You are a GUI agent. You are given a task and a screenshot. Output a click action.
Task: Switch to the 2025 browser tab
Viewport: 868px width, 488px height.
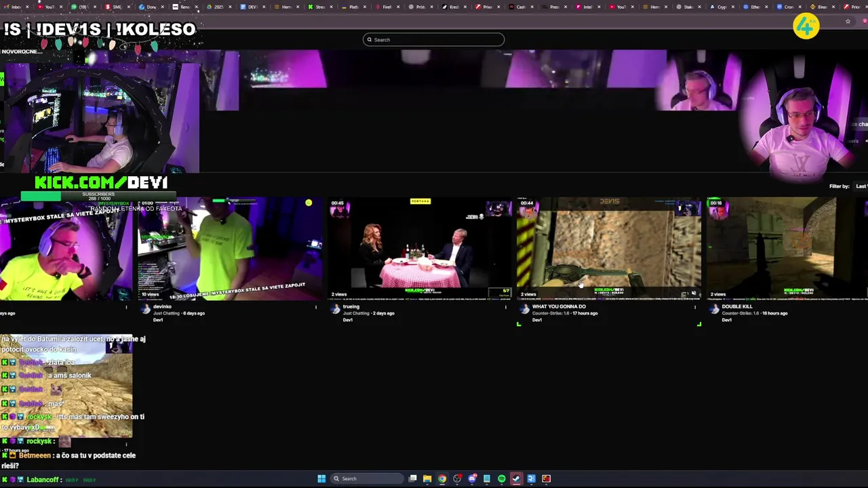(218, 7)
